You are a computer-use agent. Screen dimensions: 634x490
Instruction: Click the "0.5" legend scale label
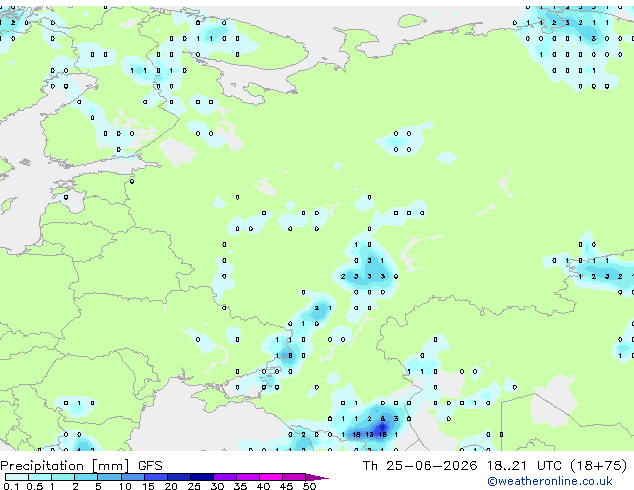34,486
